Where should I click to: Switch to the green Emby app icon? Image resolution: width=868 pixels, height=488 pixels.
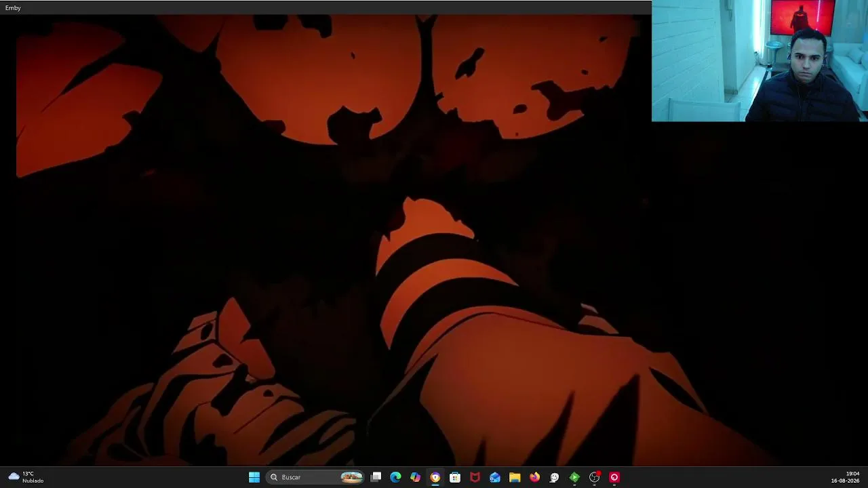click(574, 477)
